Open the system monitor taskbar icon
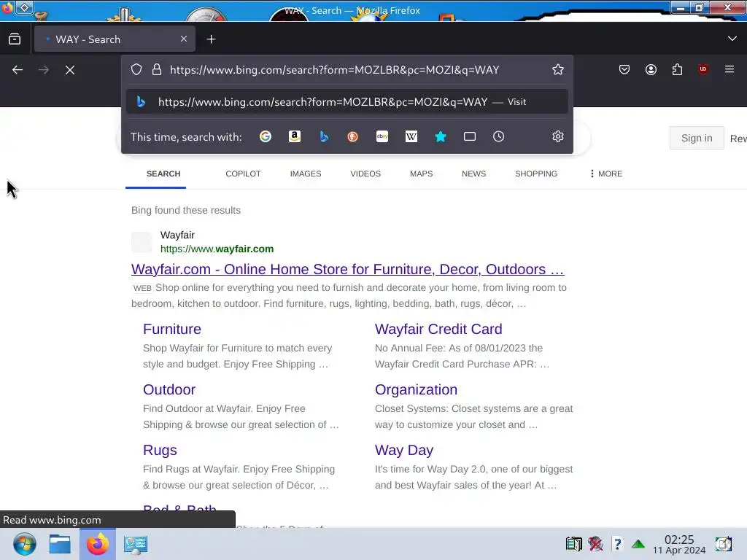This screenshot has width=747, height=560. pyautogui.click(x=135, y=544)
